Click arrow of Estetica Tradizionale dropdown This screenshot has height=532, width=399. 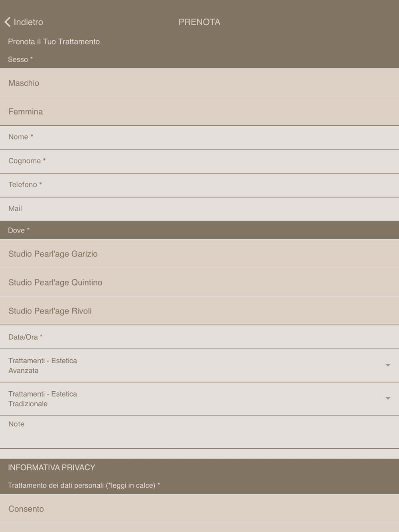coord(388,398)
